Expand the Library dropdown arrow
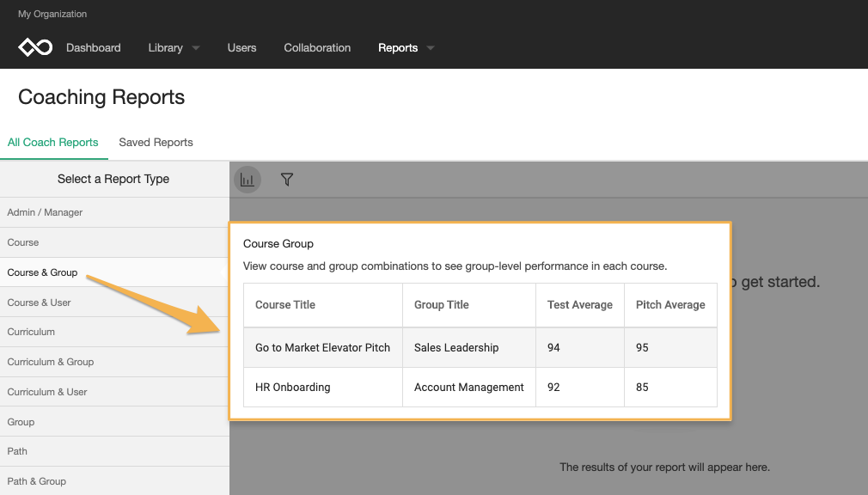 pyautogui.click(x=195, y=48)
